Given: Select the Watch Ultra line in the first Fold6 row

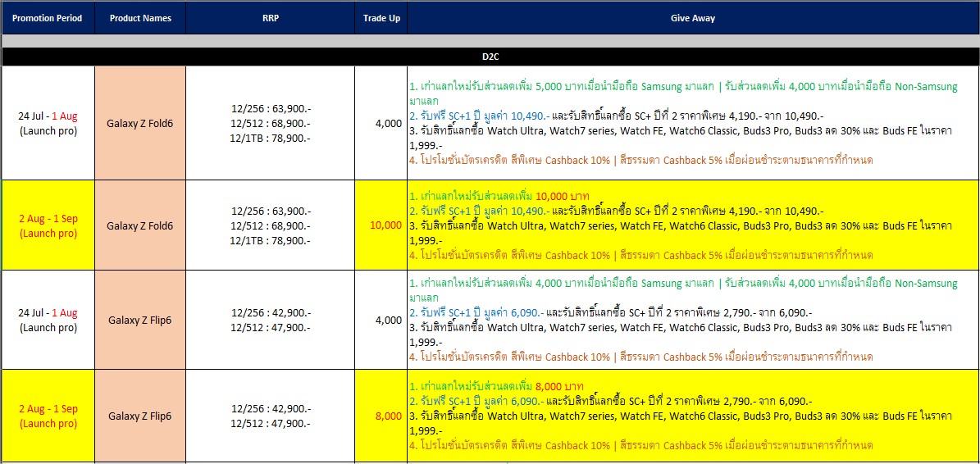Looking at the screenshot, I should 681,138.
